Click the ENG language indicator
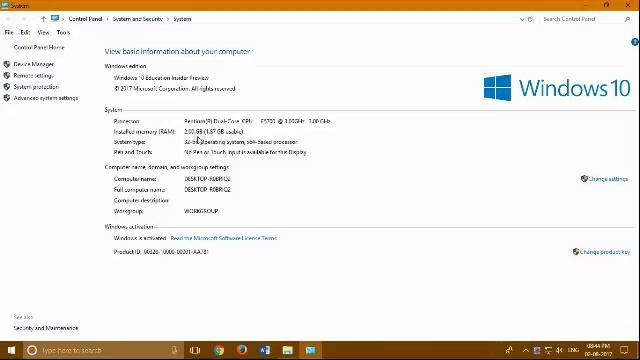This screenshot has height=360, width=640. (573, 350)
